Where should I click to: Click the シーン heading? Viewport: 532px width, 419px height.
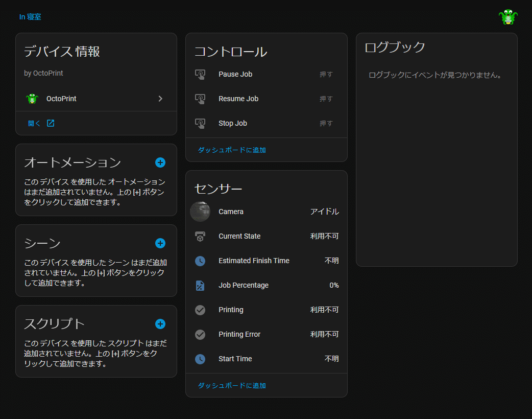(x=42, y=243)
